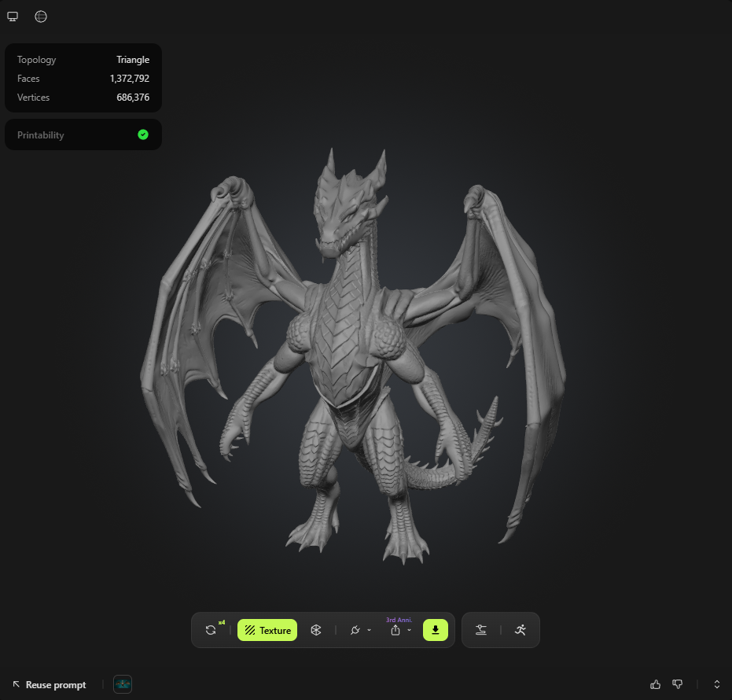
Task: Click the green Printability check indicator
Action: tap(143, 135)
